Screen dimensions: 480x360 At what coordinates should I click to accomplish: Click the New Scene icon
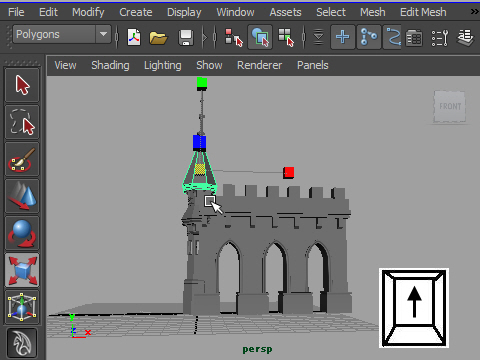[134, 37]
